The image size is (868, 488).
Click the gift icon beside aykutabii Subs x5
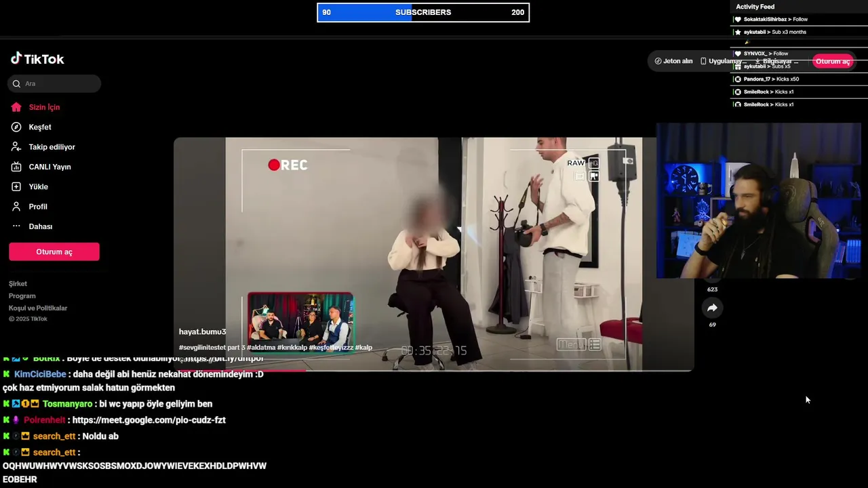738,66
